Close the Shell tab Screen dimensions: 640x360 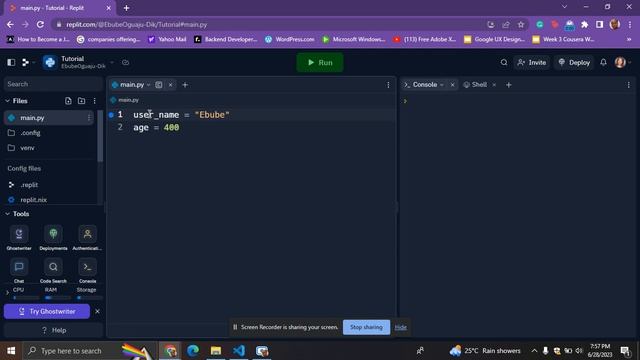click(494, 85)
